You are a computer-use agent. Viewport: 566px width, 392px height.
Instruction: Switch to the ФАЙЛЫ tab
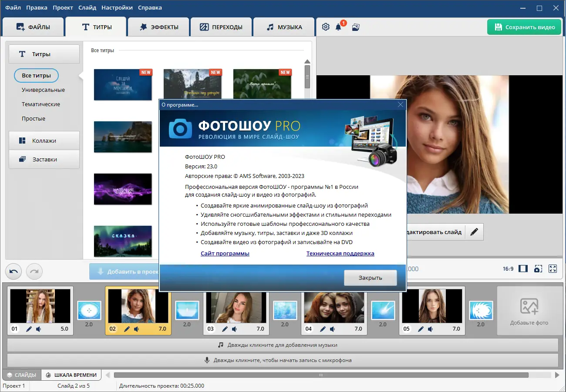coord(33,27)
